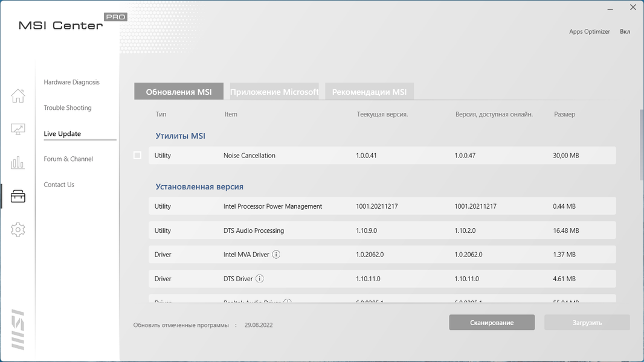The width and height of the screenshot is (644, 362).
Task: Click the MSI Center PRO logo
Action: (72, 22)
